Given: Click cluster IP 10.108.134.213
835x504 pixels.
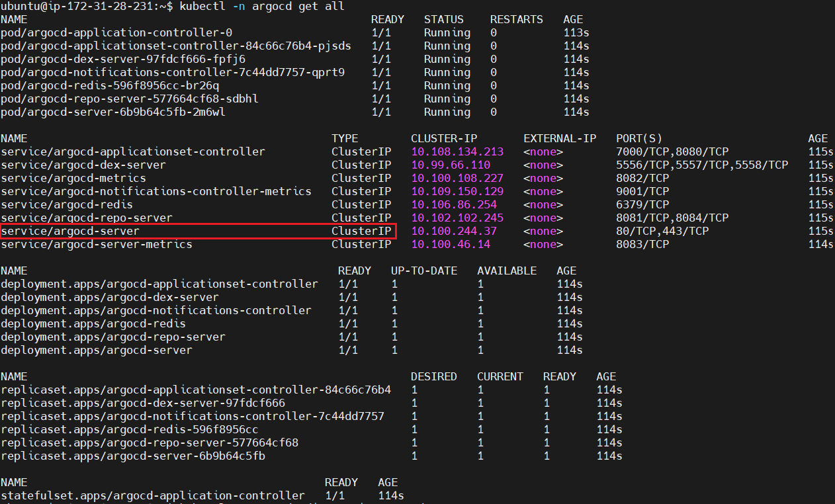Looking at the screenshot, I should pos(457,151).
